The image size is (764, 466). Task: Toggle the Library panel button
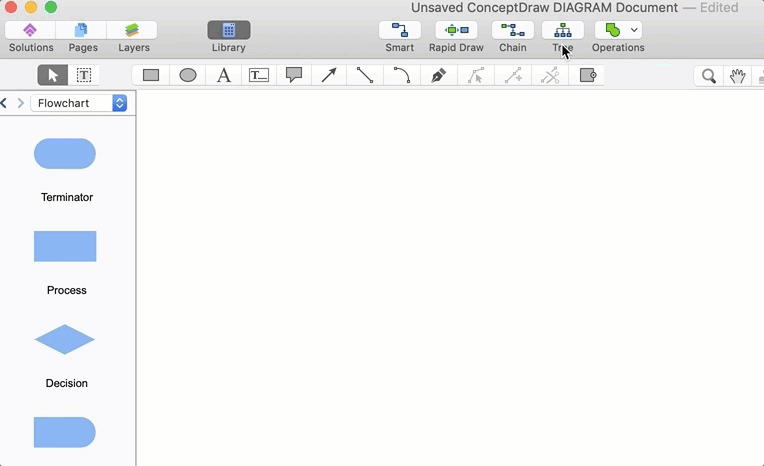pyautogui.click(x=229, y=30)
